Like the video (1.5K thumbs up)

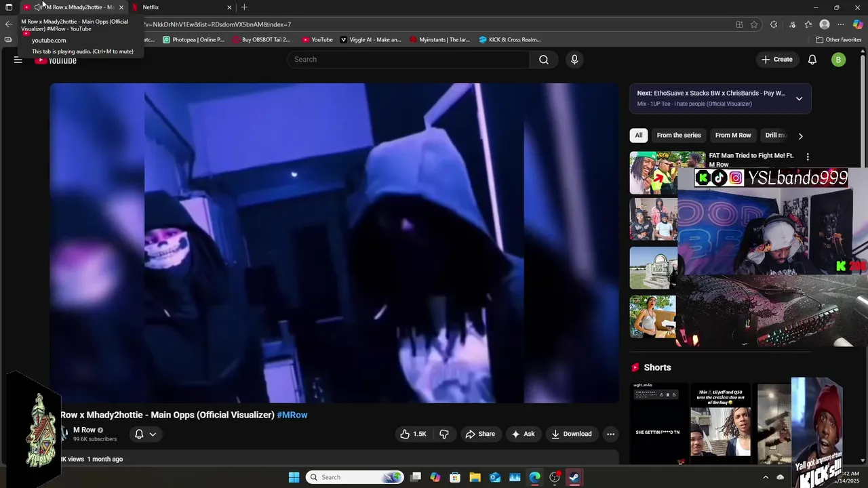point(413,434)
